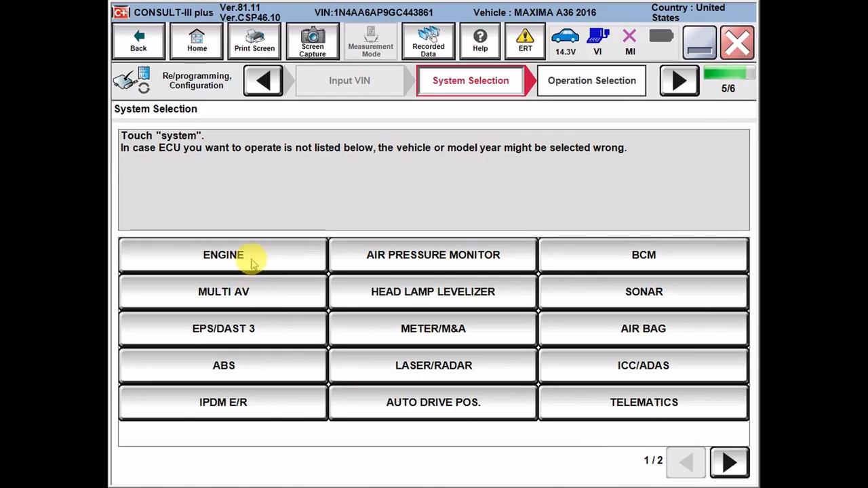Viewport: 868px width, 488px height.
Task: Choose LASER/RADAR system
Action: click(433, 366)
